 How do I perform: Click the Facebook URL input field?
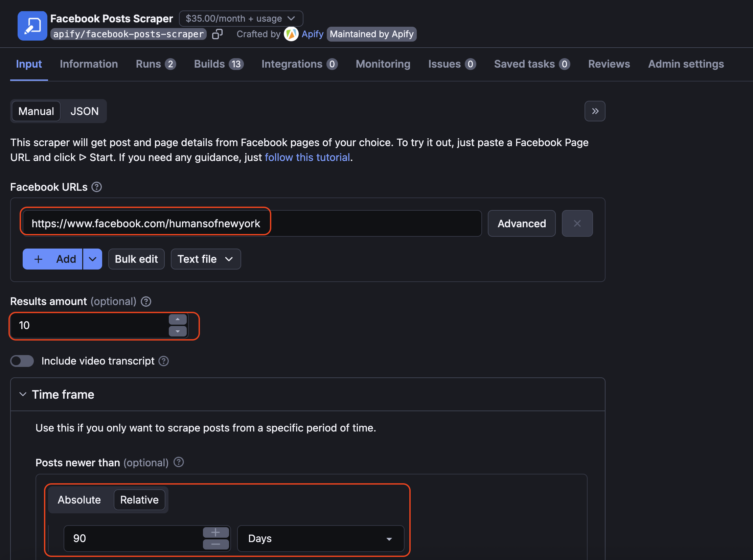(252, 224)
